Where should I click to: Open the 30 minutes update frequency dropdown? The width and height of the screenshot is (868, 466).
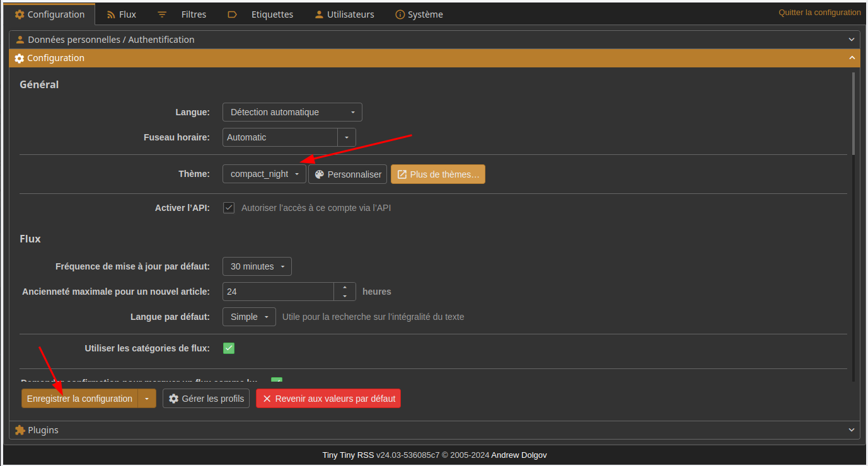pyautogui.click(x=257, y=266)
